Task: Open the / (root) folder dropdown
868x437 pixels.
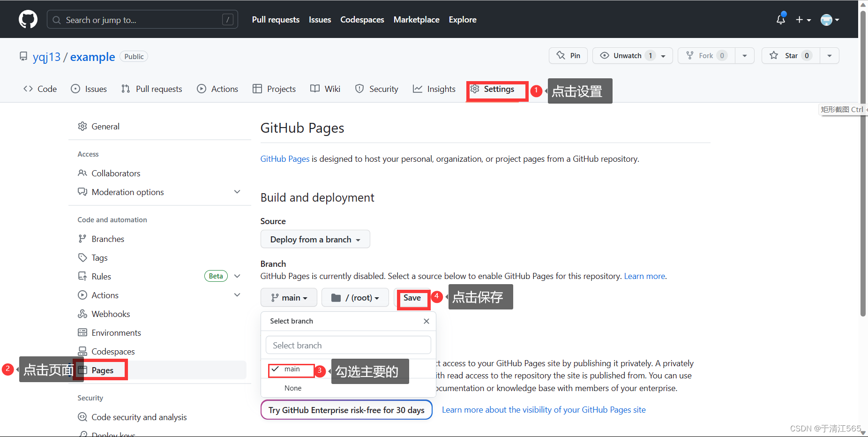Action: coord(355,298)
